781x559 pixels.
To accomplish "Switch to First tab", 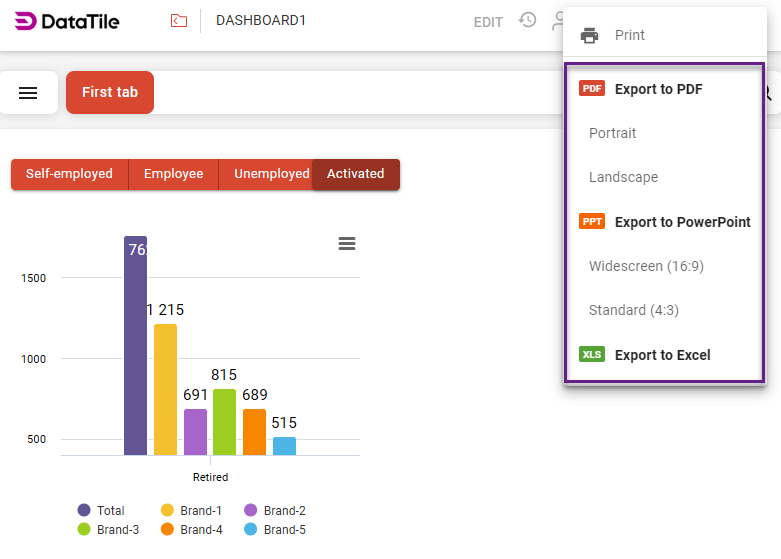I will (110, 92).
